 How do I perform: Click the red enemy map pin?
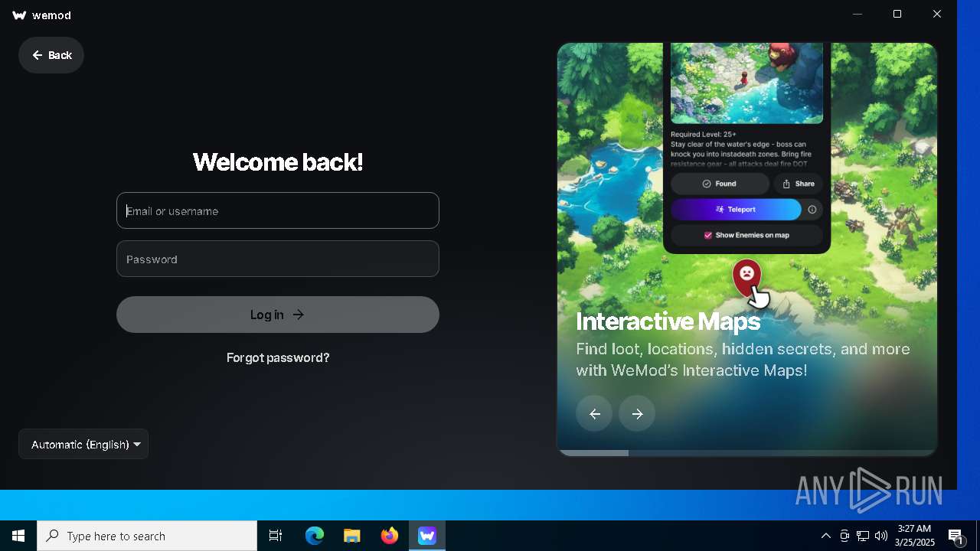pyautogui.click(x=746, y=278)
